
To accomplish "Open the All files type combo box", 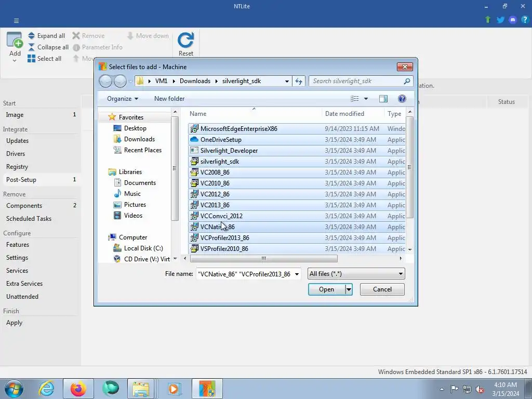I will coord(356,274).
